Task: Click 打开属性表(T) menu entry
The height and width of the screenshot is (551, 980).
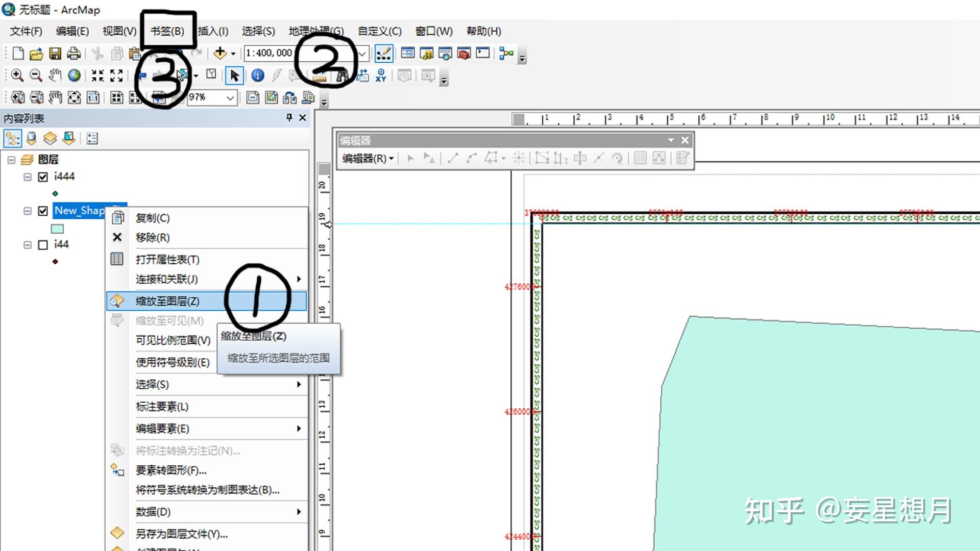Action: (167, 260)
